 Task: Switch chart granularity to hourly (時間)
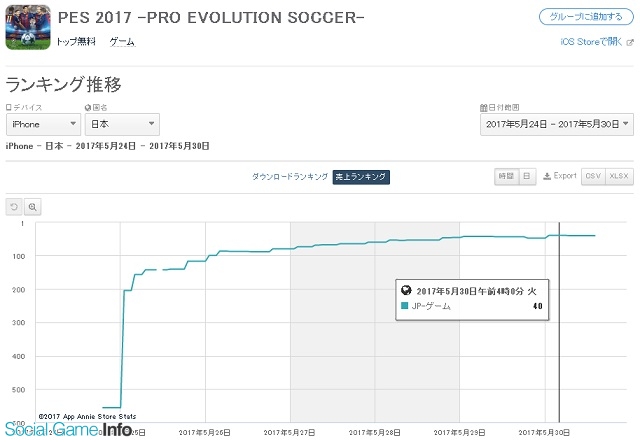coord(507,176)
